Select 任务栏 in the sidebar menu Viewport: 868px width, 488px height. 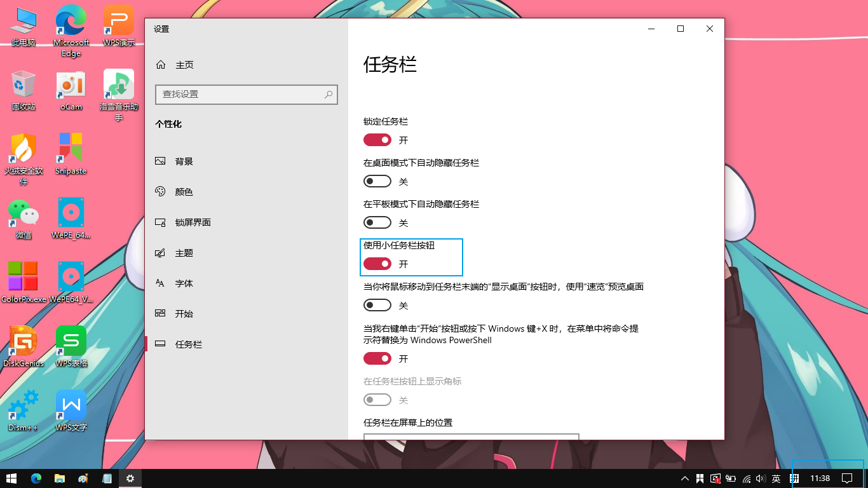click(161, 344)
